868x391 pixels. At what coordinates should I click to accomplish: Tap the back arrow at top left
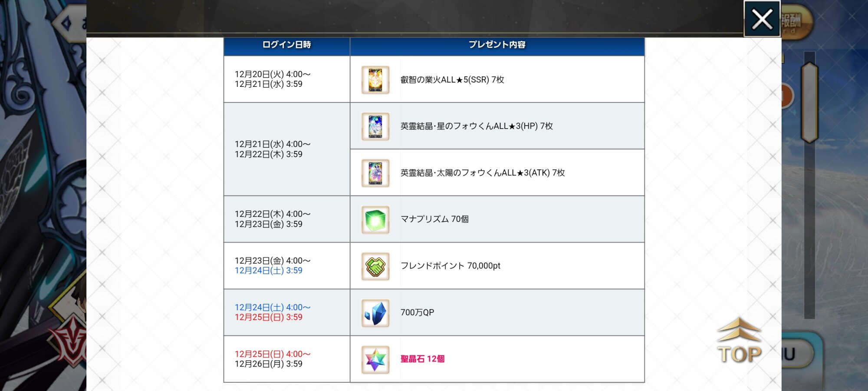67,24
